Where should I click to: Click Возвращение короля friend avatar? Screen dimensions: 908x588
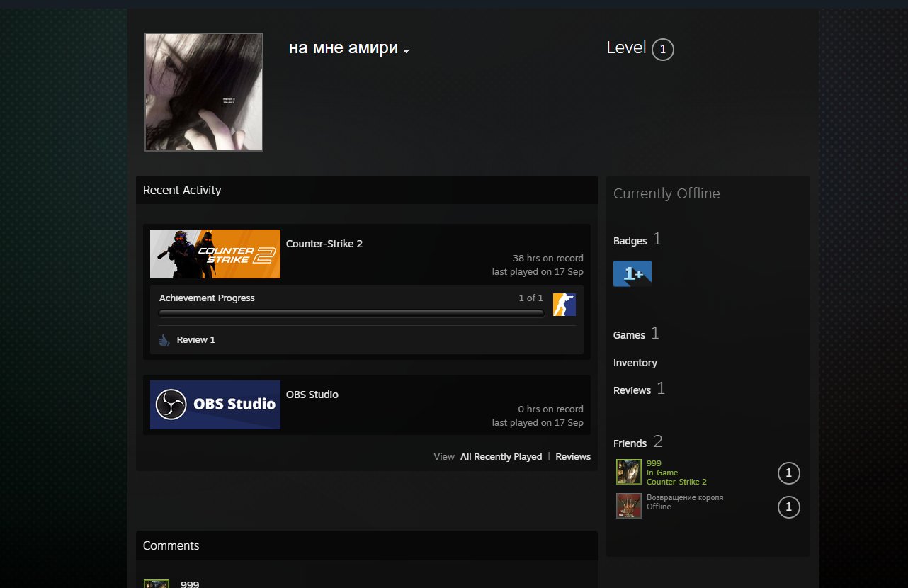click(x=629, y=506)
